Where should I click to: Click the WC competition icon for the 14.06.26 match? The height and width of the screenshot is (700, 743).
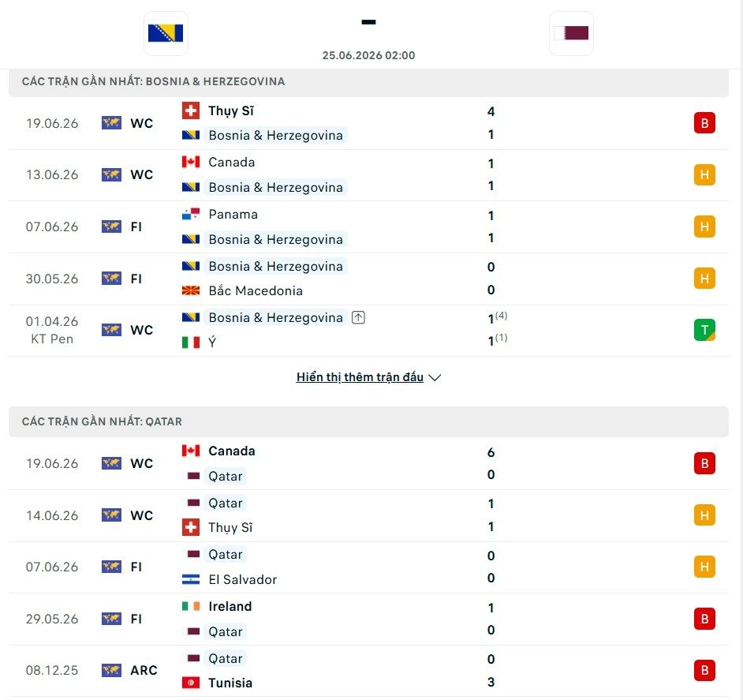pyautogui.click(x=111, y=515)
